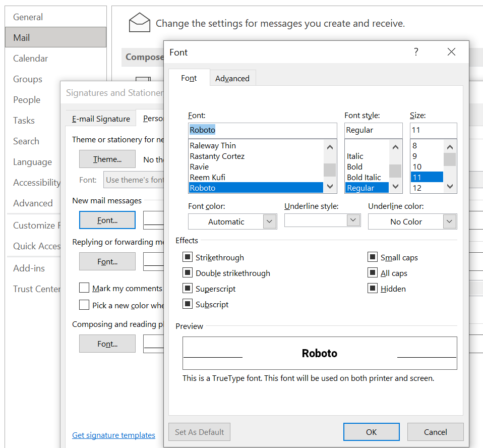
Task: Click the help question mark in Font dialog
Action: coord(416,52)
